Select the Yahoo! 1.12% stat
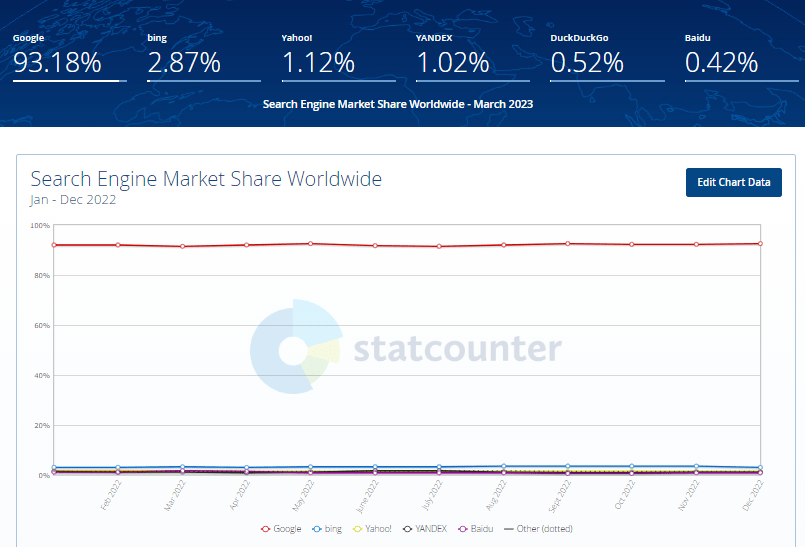The image size is (805, 547). coord(338,57)
